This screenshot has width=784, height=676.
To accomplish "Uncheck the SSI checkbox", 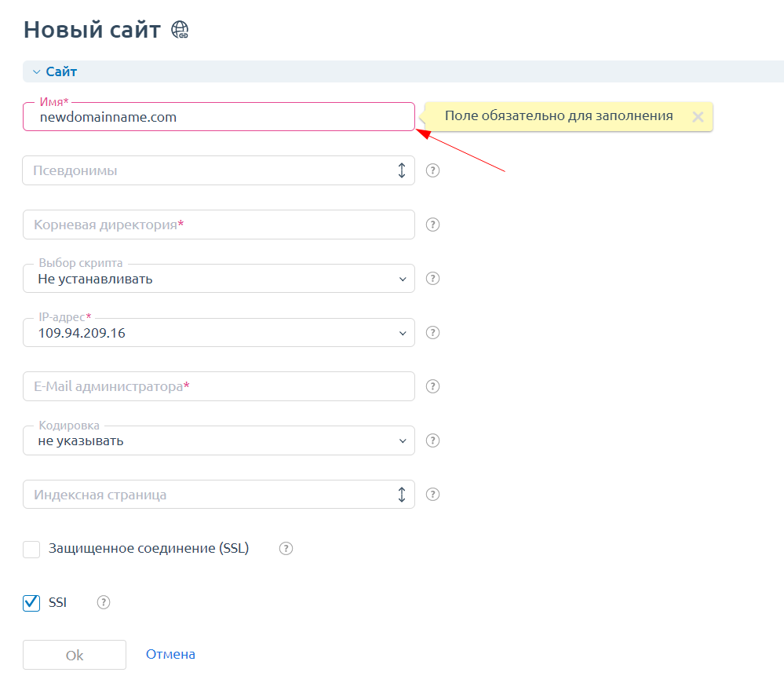I will coord(31,603).
